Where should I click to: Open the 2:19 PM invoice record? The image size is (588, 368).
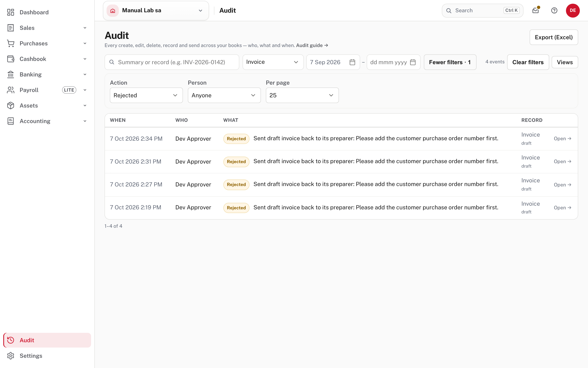[562, 208]
